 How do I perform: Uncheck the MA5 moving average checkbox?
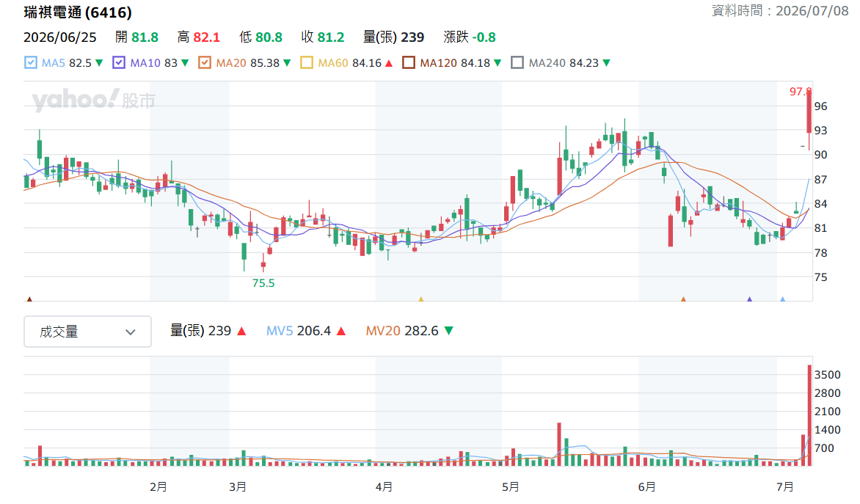tap(31, 62)
